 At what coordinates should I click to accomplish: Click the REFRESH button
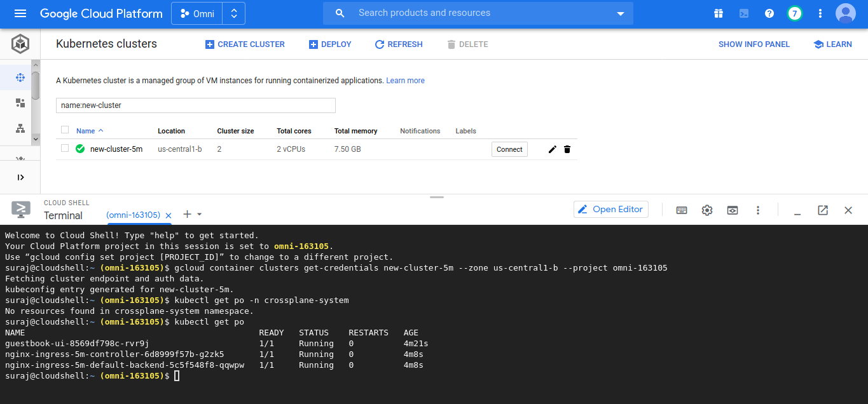tap(399, 44)
